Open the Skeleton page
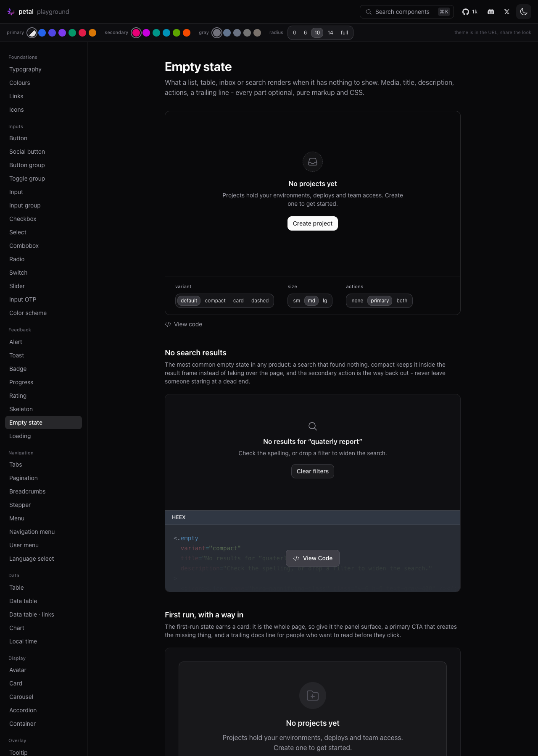 pyautogui.click(x=43, y=409)
